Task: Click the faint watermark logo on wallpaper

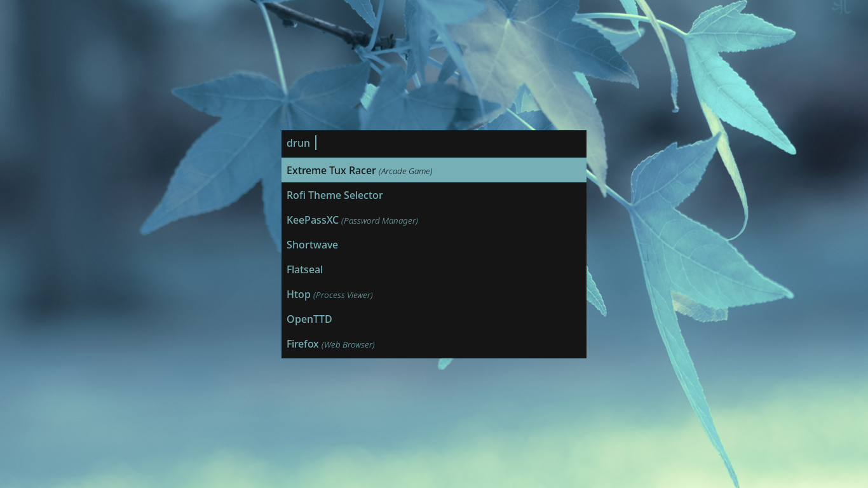Action: [841, 7]
